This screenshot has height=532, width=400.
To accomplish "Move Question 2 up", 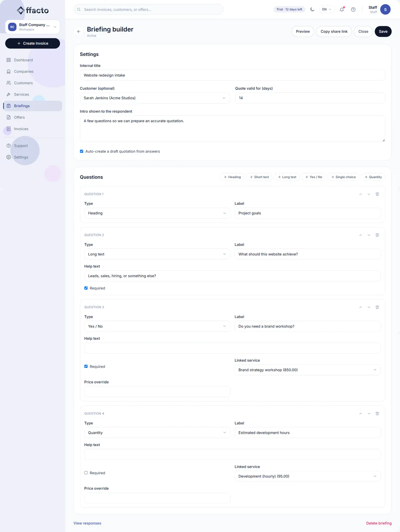I will click(360, 235).
